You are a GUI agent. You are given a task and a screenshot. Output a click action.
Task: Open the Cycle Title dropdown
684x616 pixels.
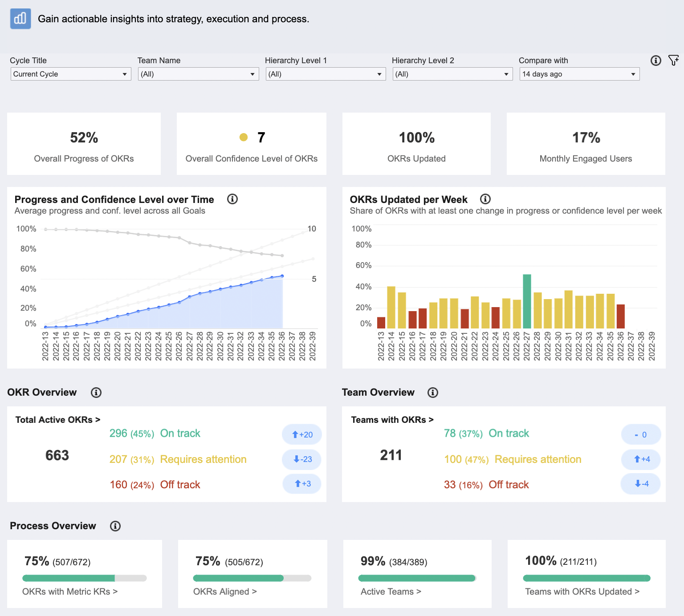click(x=70, y=74)
